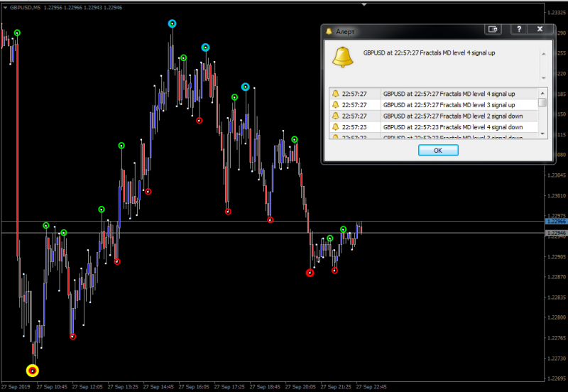Screen dimensions: 568x392
Task: Click the blue price label 1.22966
Action: (x=557, y=222)
